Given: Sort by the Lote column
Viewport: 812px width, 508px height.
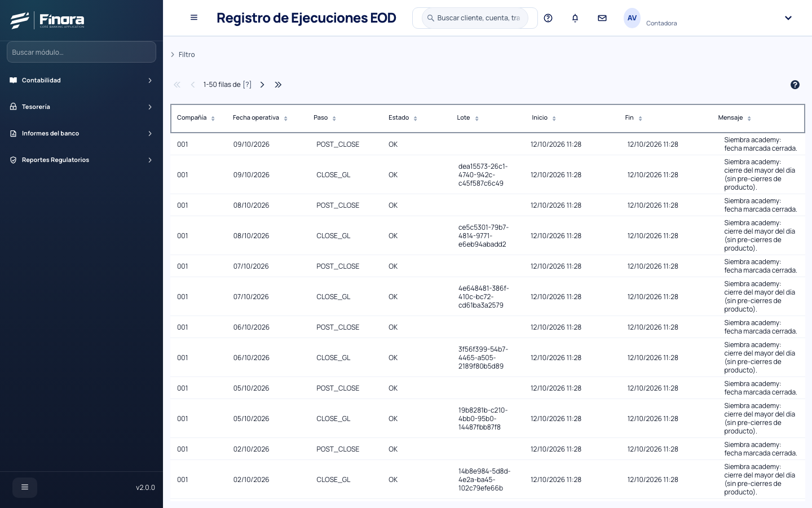Looking at the screenshot, I should 467,118.
